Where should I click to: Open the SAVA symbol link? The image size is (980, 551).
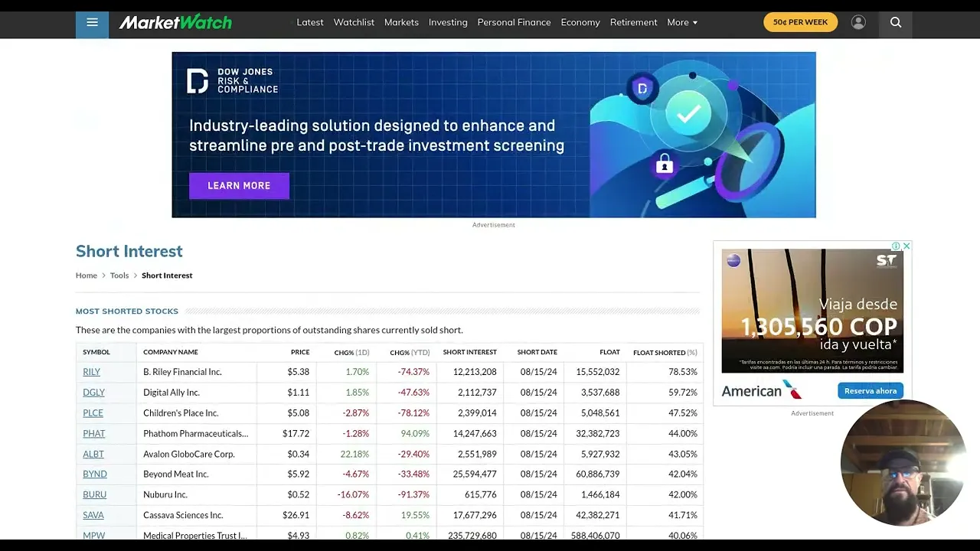click(x=93, y=516)
